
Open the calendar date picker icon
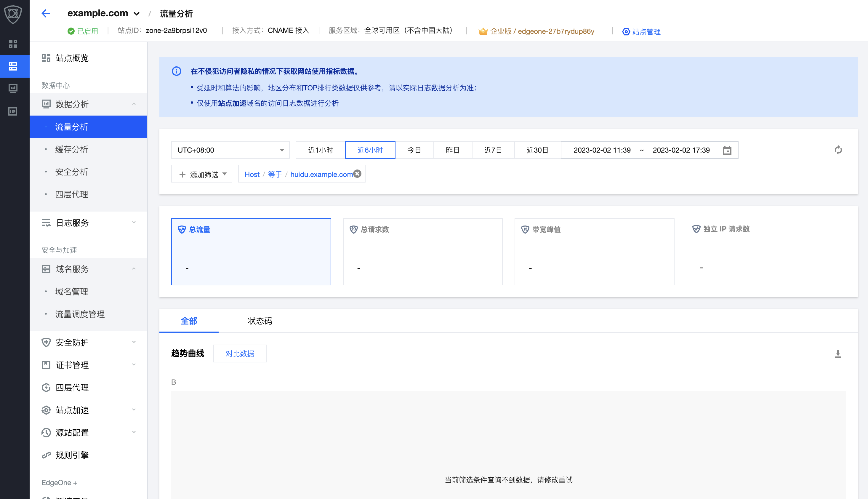727,150
